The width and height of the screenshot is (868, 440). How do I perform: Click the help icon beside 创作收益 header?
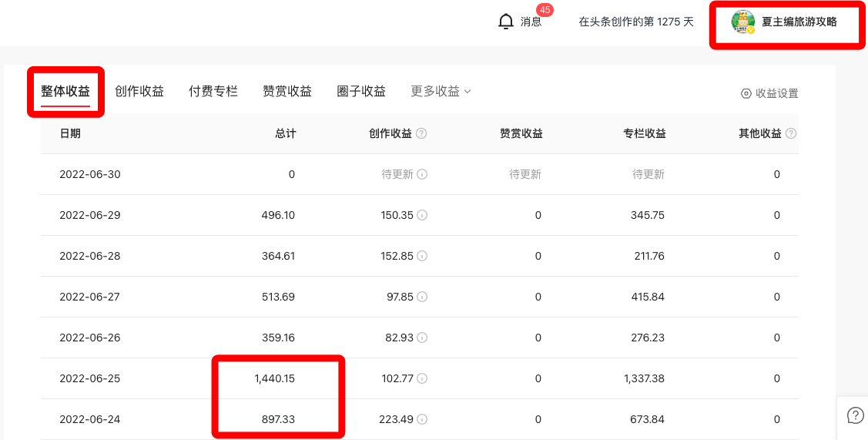coord(421,133)
